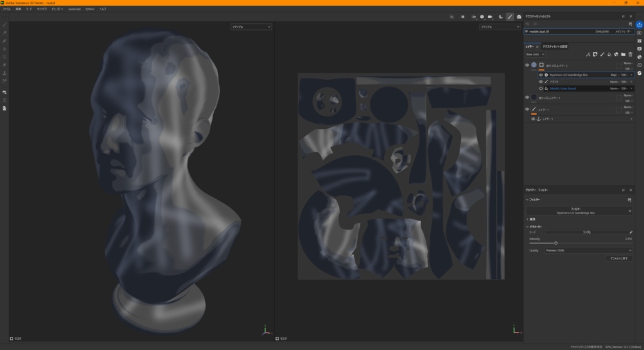The image size is (644, 350).
Task: Select the Material Picker tool
Action: tap(4, 81)
